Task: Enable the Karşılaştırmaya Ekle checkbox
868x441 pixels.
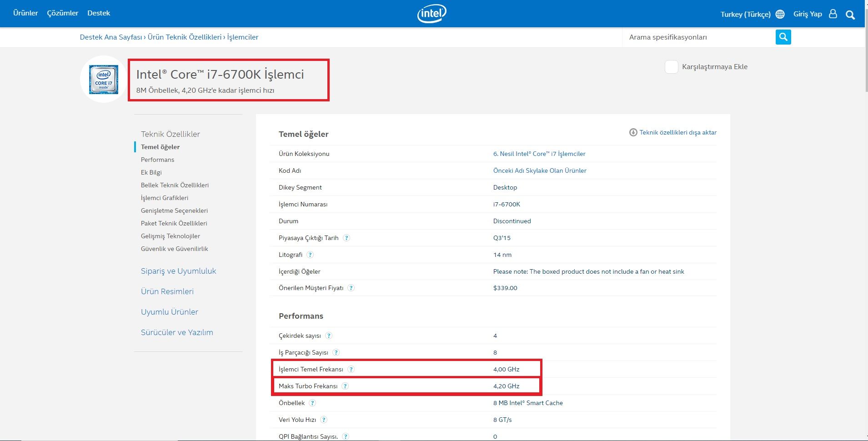Action: 671,67
